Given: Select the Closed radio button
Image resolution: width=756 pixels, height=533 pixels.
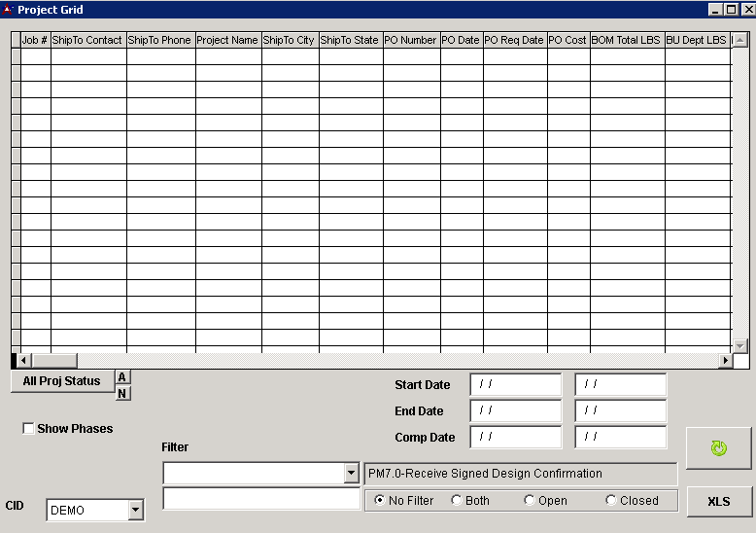Looking at the screenshot, I should [x=610, y=501].
